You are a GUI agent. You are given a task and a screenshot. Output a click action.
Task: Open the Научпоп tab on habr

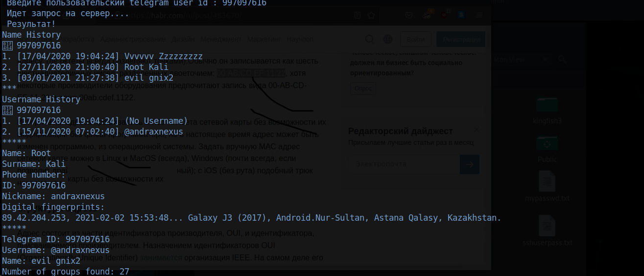pyautogui.click(x=300, y=39)
